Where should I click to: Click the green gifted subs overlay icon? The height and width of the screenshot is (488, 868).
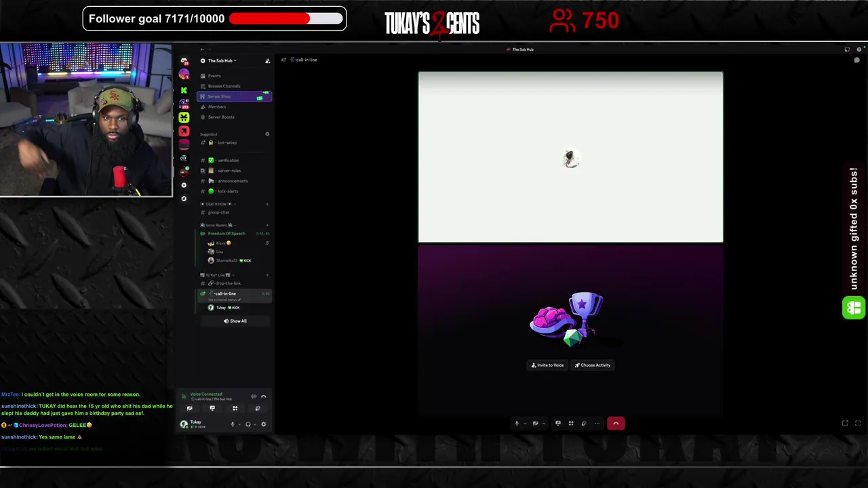854,308
